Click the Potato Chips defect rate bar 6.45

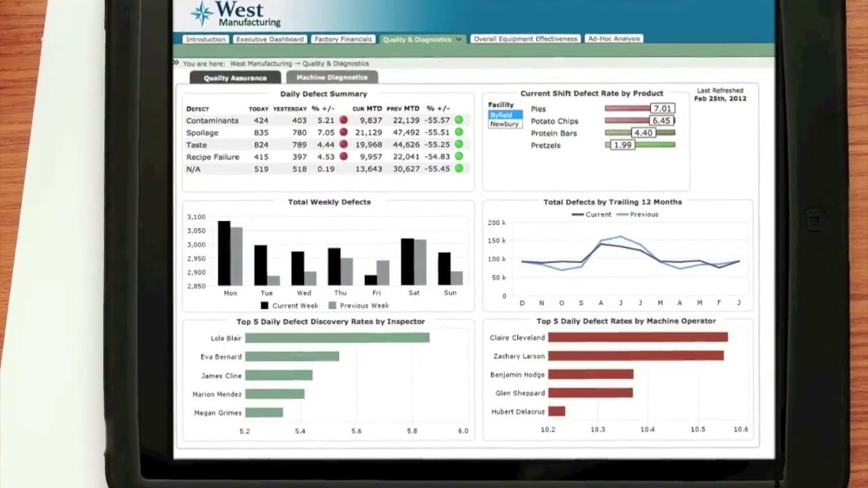pyautogui.click(x=640, y=121)
